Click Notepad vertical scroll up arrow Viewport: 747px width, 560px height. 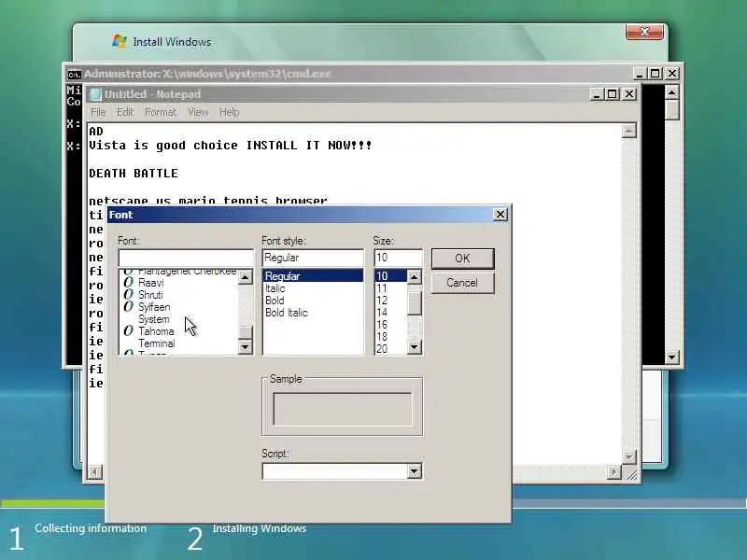[x=629, y=131]
